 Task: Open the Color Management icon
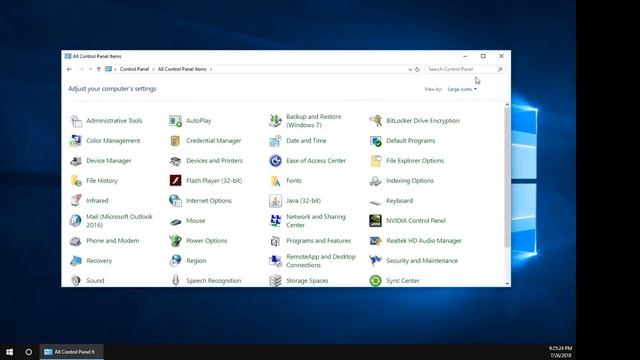pyautogui.click(x=76, y=141)
